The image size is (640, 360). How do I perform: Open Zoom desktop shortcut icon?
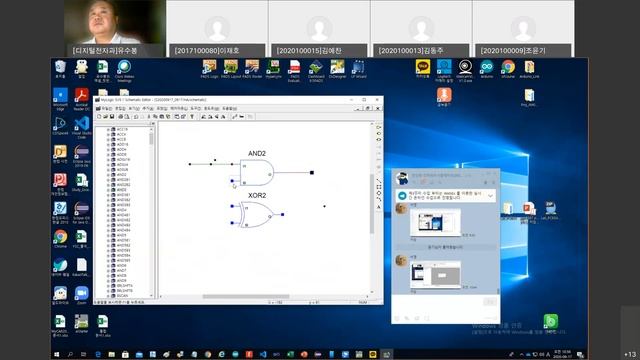82,296
